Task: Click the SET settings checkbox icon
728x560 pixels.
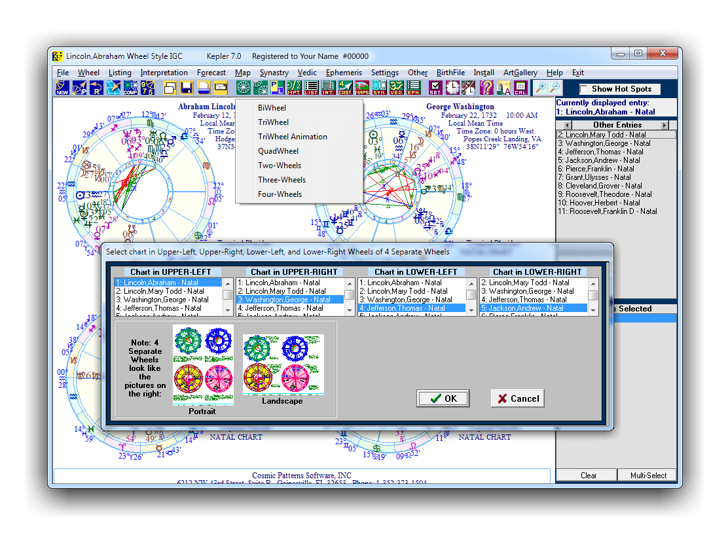Action: point(435,88)
